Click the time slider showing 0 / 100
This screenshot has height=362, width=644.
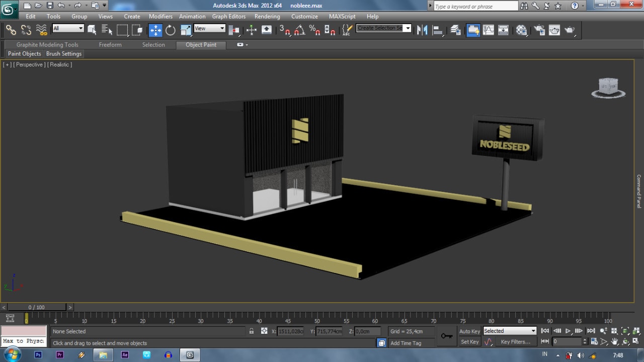(36, 307)
